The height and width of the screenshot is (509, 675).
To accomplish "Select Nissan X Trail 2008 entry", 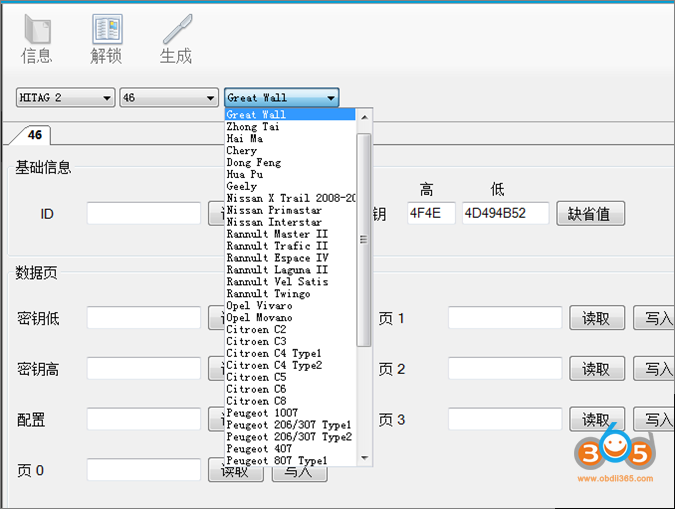I will [290, 198].
